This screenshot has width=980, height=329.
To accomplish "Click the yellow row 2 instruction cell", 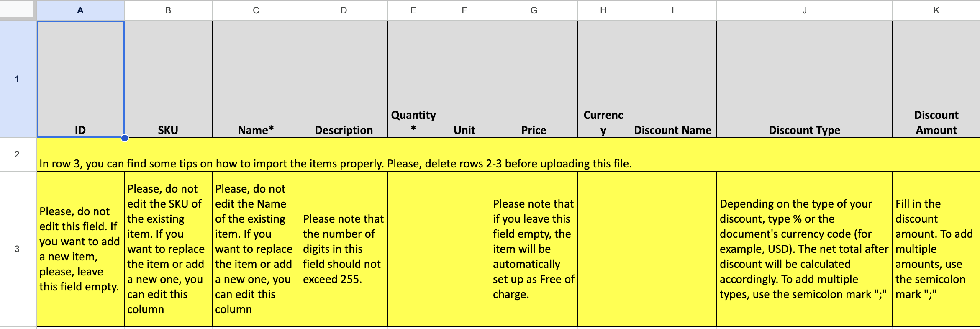I will click(508, 154).
